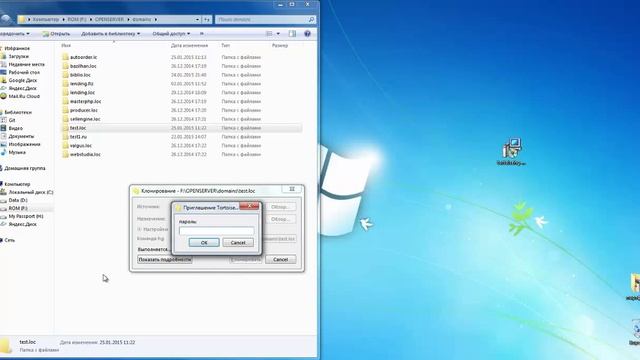Viewport: 640px width, 360px height.
Task: Select the test.loc row name
Action: coord(78,128)
